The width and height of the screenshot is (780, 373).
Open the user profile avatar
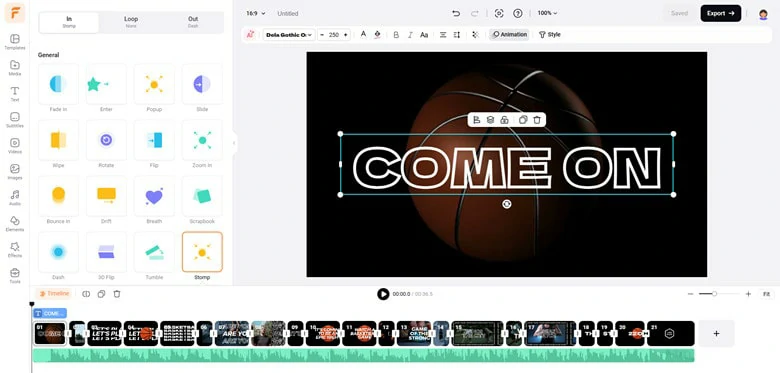pos(763,14)
